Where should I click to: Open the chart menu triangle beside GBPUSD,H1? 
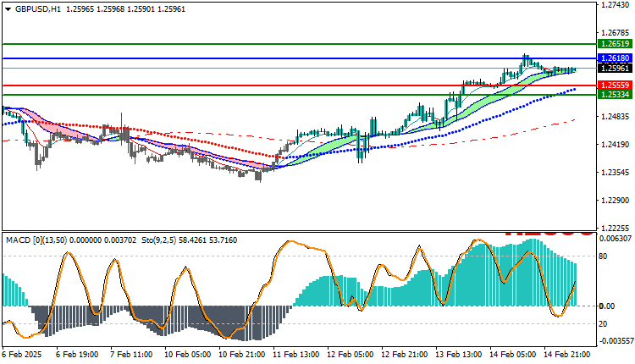click(8, 9)
